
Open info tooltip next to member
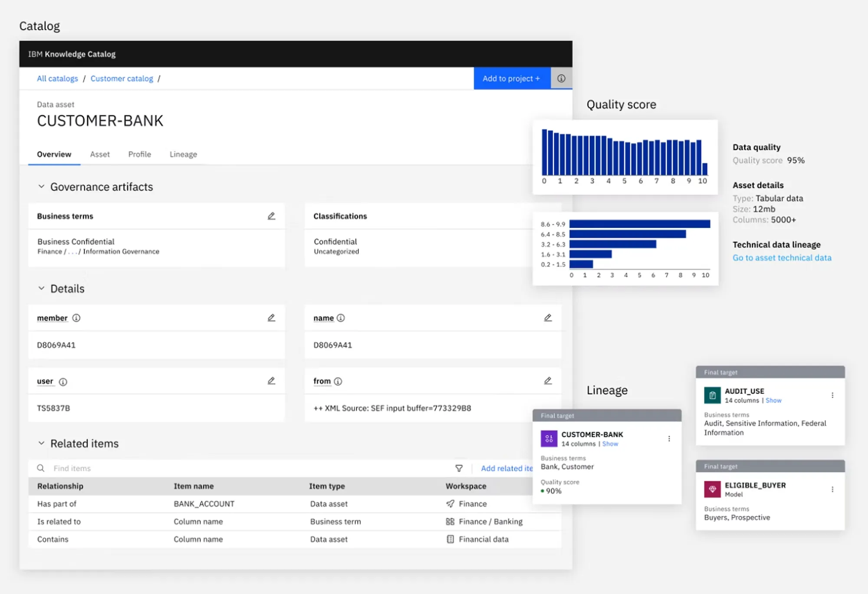(x=76, y=318)
